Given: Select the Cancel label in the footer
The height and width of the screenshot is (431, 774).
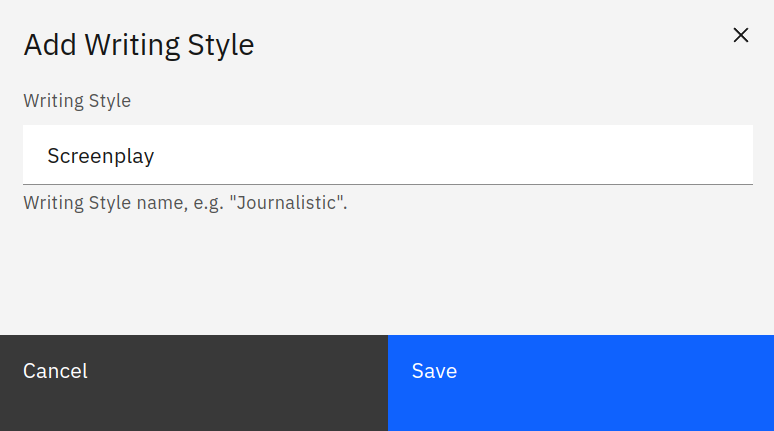Looking at the screenshot, I should 55,371.
